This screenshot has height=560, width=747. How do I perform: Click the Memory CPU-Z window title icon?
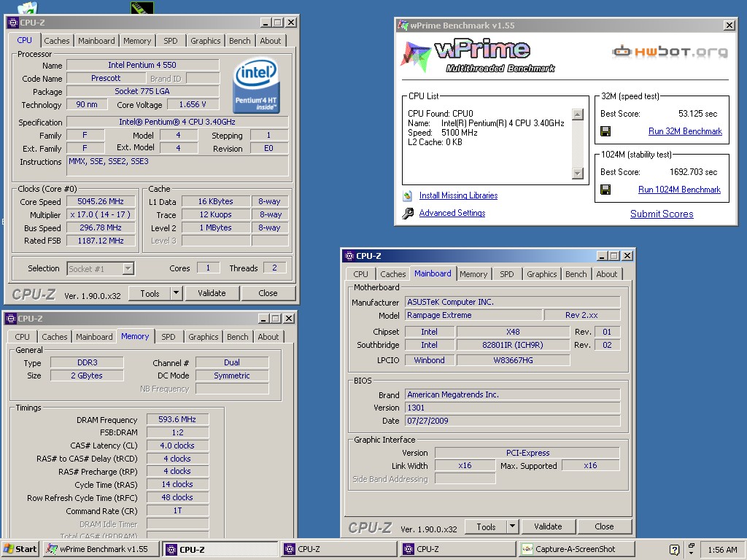click(10, 319)
